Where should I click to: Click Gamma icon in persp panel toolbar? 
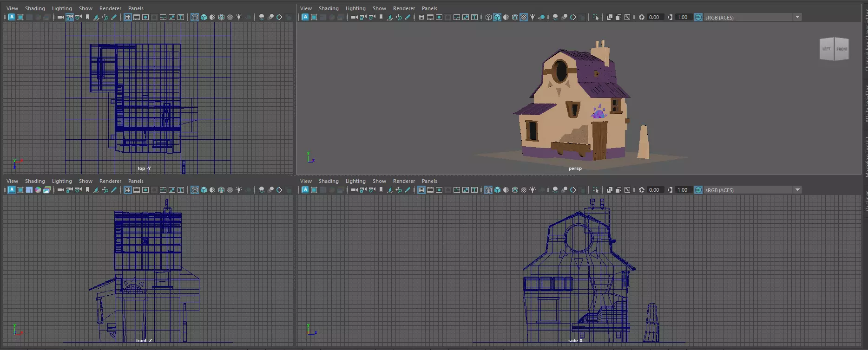click(670, 17)
